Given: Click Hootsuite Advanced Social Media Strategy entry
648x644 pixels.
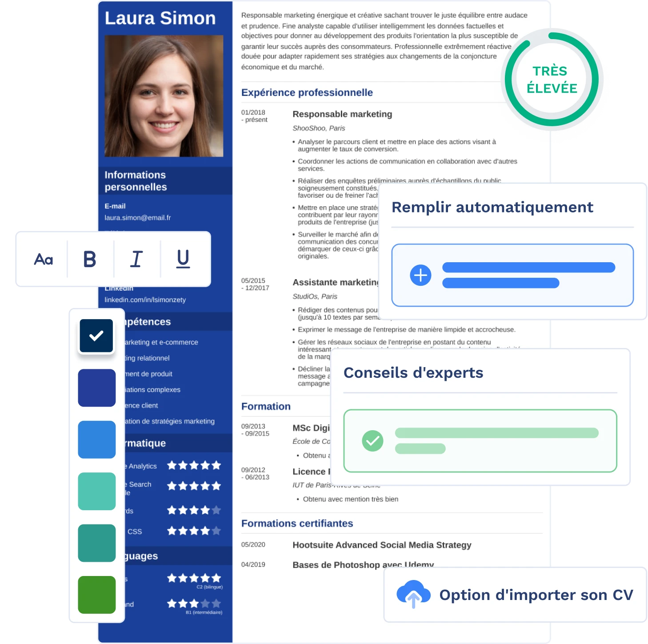Looking at the screenshot, I should 382,545.
